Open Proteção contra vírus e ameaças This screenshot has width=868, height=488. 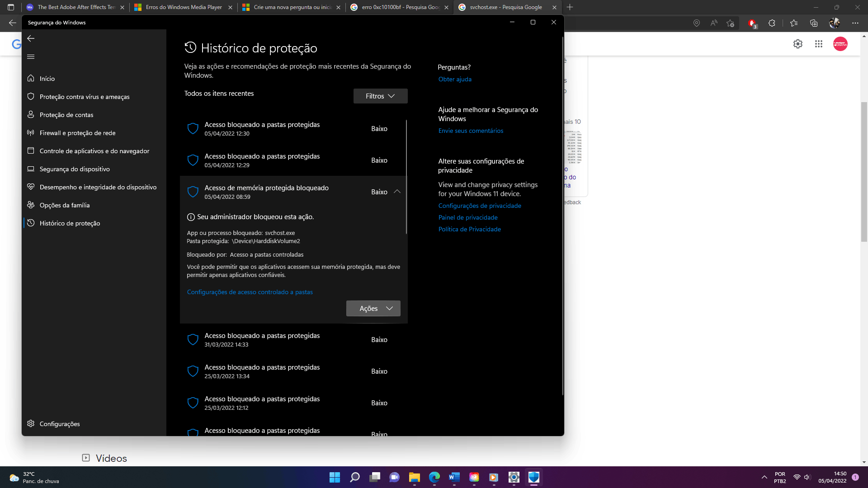[x=94, y=97]
